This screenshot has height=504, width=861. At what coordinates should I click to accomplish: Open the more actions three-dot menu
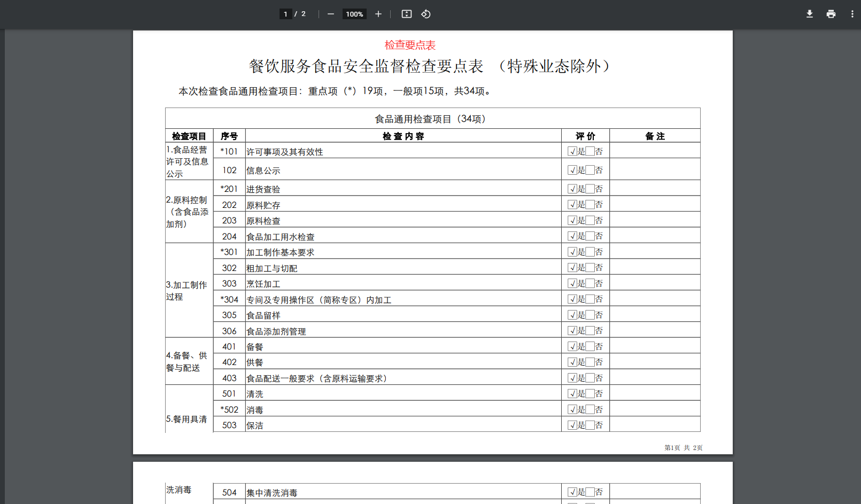(852, 14)
